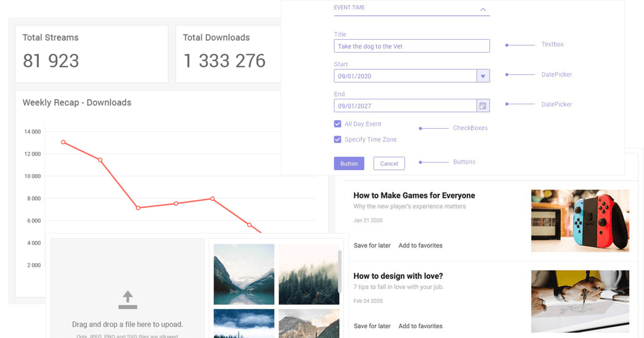Collapse the Event Time section chevron
The width and height of the screenshot is (644, 338).
tap(483, 9)
